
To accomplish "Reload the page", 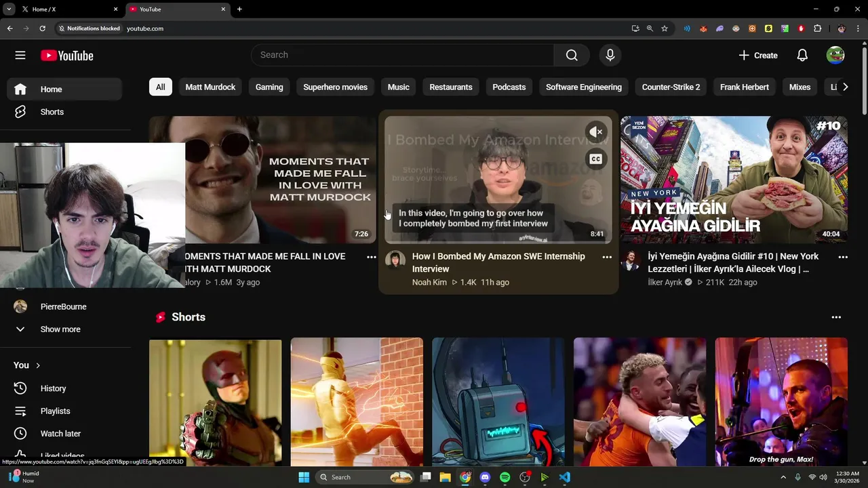I will coord(43,28).
